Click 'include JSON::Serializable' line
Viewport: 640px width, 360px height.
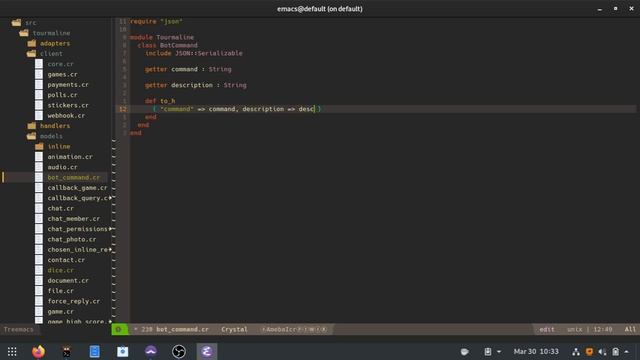tap(193, 53)
